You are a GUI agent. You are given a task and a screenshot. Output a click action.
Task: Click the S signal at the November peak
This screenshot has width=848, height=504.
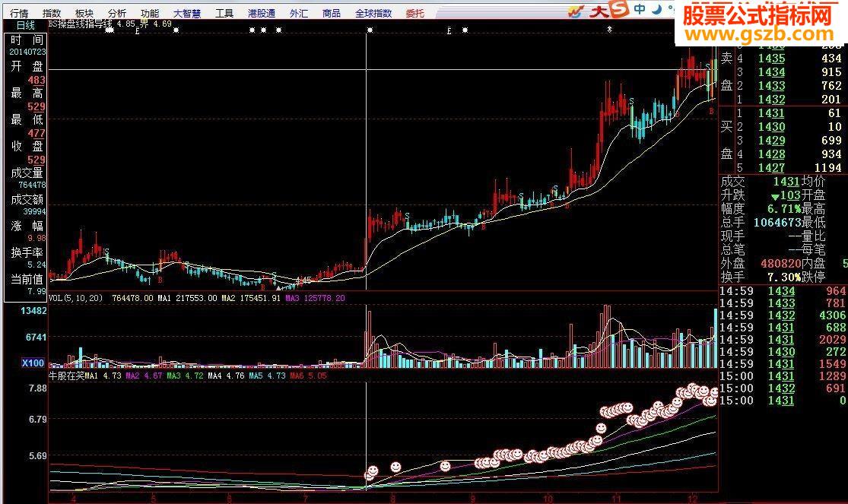pos(631,101)
